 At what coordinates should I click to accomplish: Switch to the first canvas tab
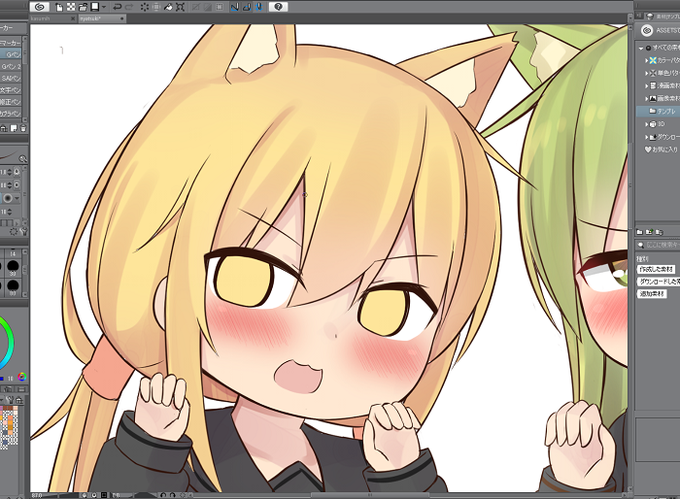50,19
